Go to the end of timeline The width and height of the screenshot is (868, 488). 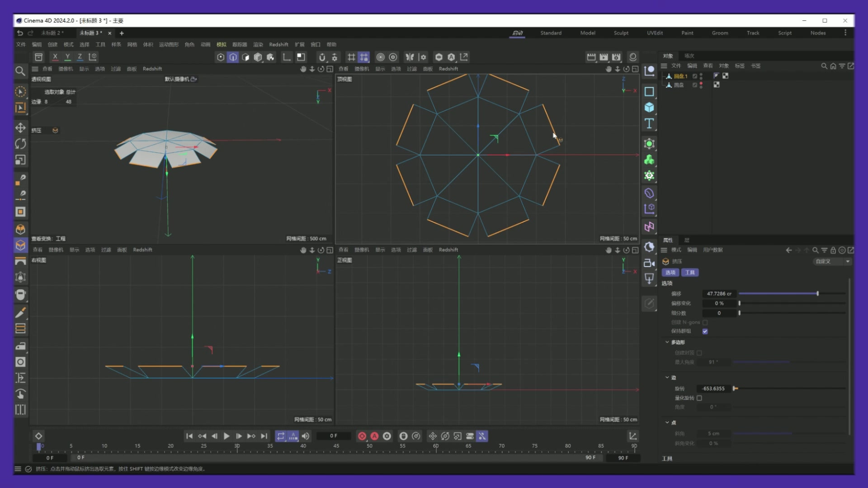[264, 436]
